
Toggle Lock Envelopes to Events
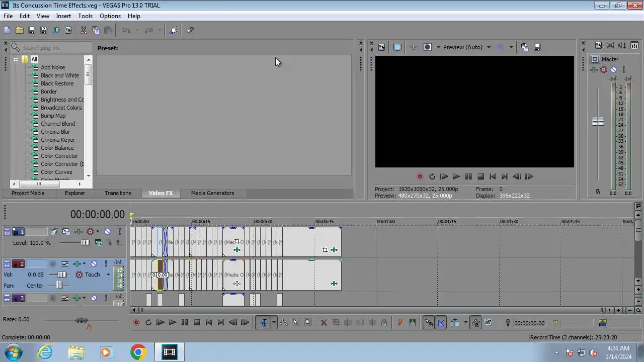tap(475, 323)
